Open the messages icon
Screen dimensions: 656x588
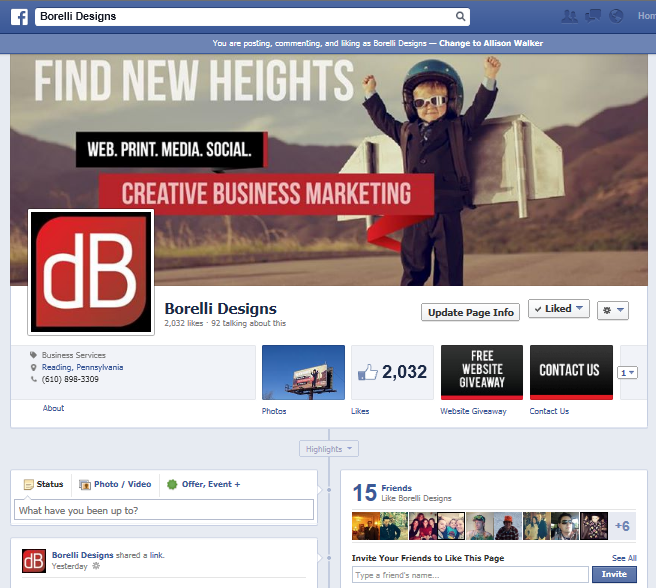point(592,16)
